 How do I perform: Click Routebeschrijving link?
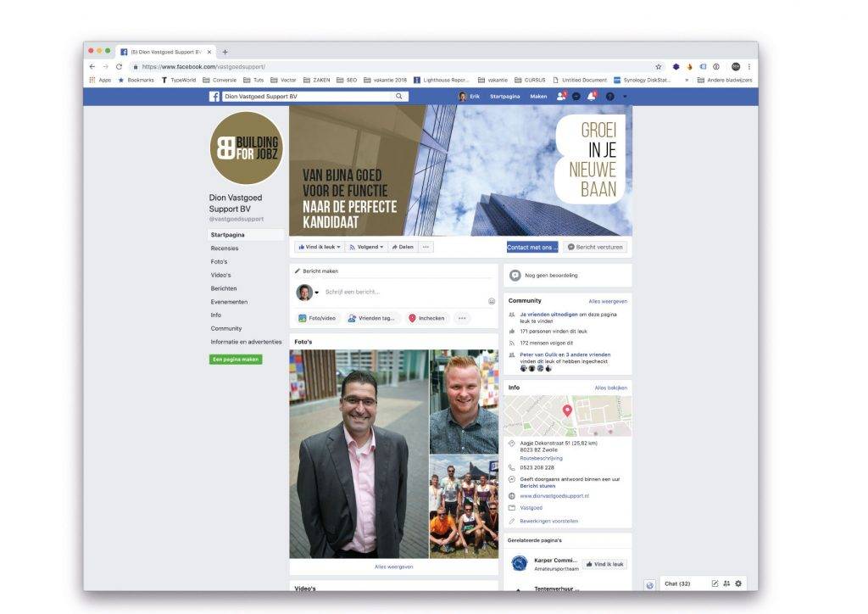[x=541, y=459]
